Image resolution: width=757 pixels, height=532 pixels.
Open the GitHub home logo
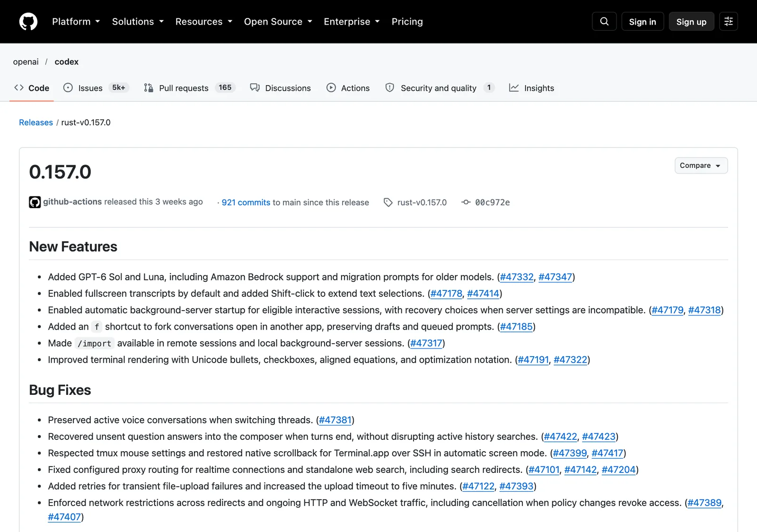(28, 22)
